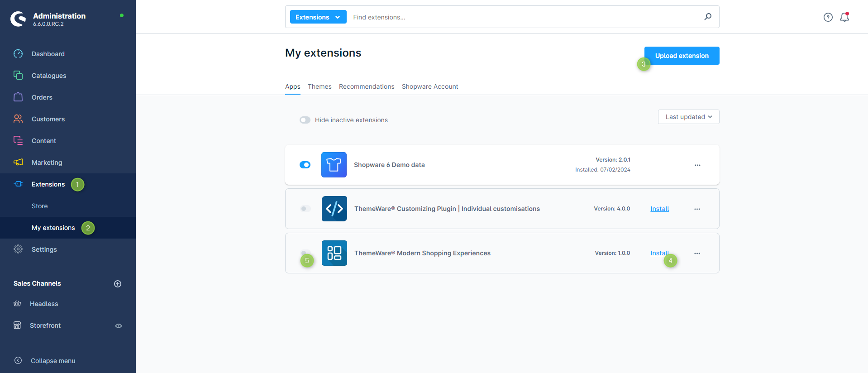
Task: Open the Store submenu item
Action: [x=40, y=206]
